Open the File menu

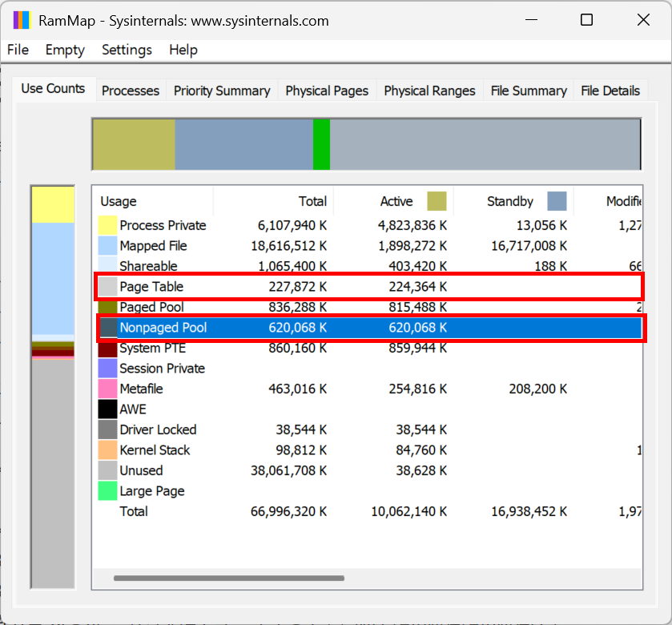(x=18, y=50)
